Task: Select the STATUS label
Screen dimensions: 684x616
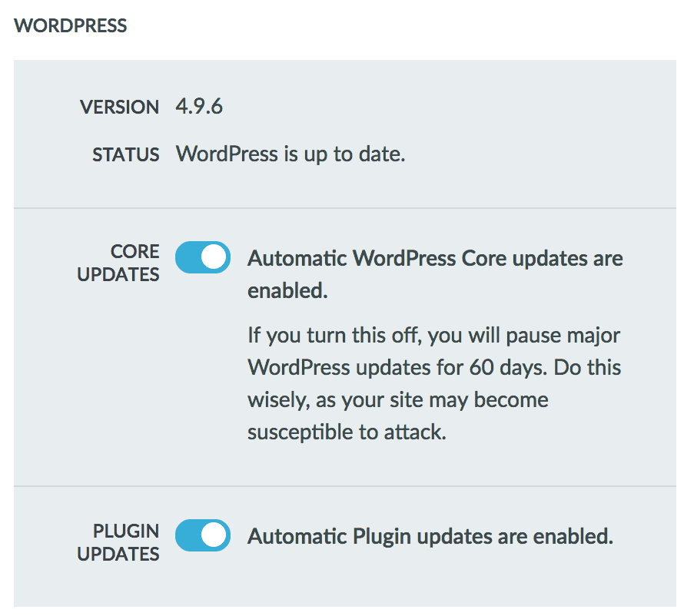Action: pos(125,154)
